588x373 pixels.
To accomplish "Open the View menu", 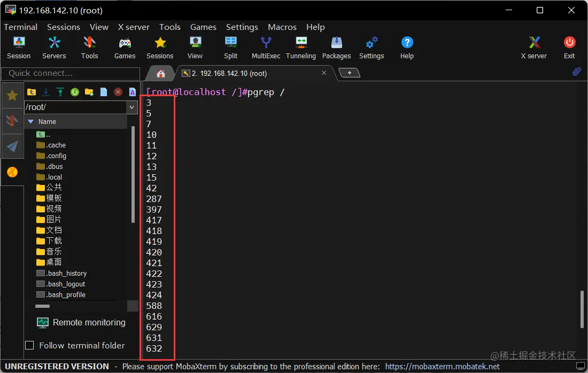I will pyautogui.click(x=99, y=27).
